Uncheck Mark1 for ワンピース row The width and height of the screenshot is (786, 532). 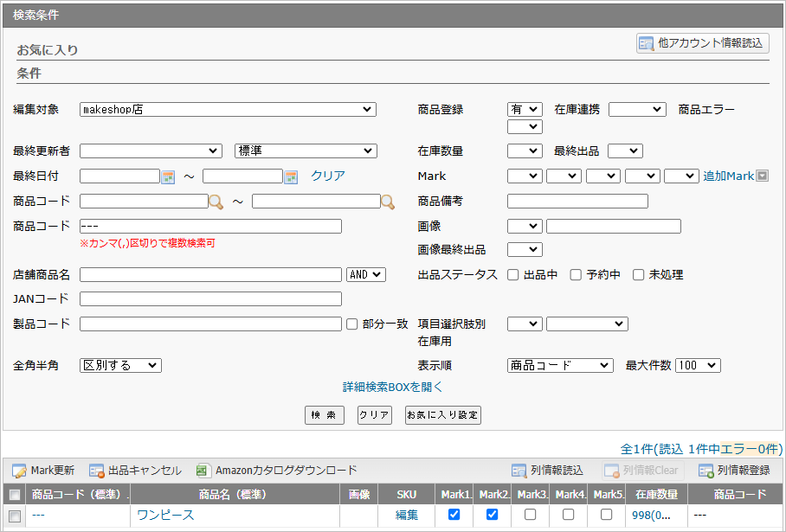454,515
